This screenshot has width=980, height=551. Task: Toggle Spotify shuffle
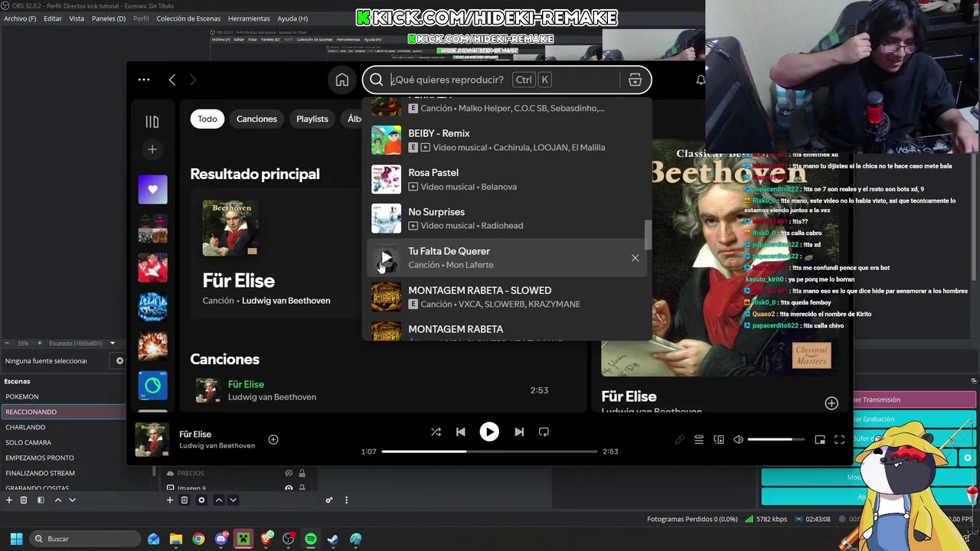point(436,432)
